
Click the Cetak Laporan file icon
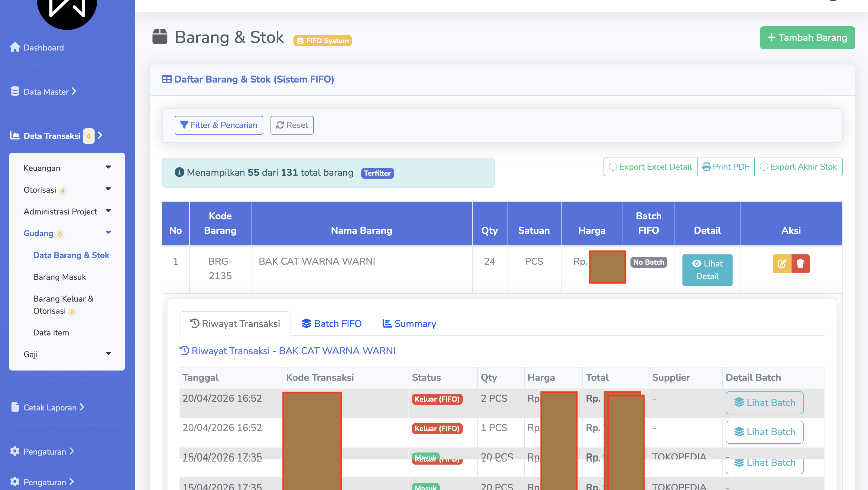coord(15,407)
